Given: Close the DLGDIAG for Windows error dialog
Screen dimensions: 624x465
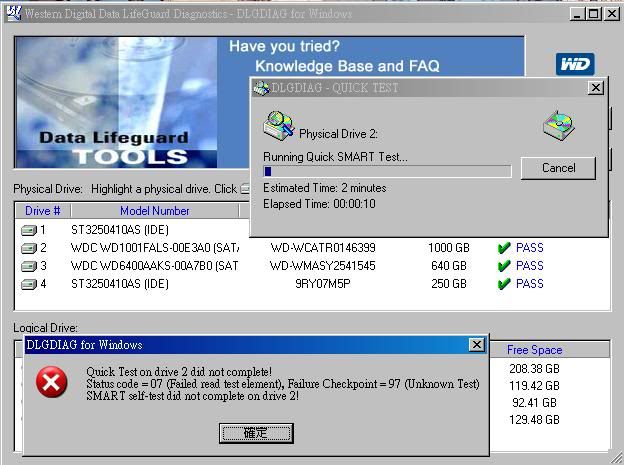Looking at the screenshot, I should click(x=476, y=344).
